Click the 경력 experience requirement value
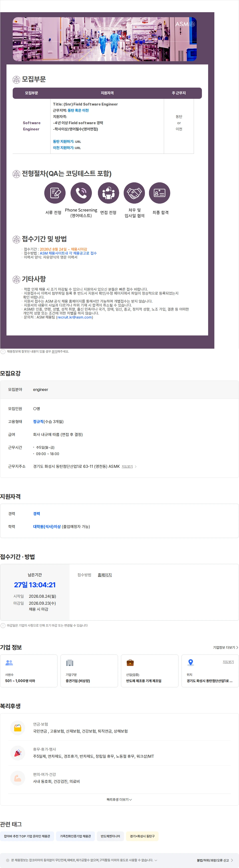 (x=36, y=514)
